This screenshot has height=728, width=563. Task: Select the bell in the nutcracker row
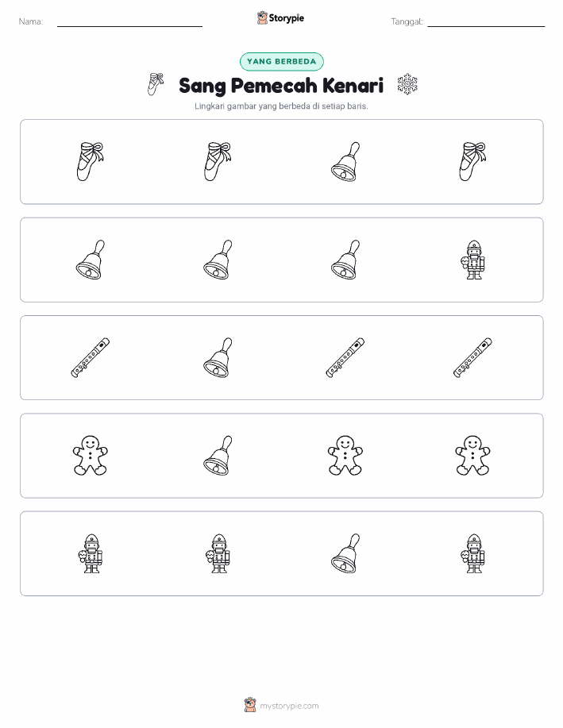point(345,553)
